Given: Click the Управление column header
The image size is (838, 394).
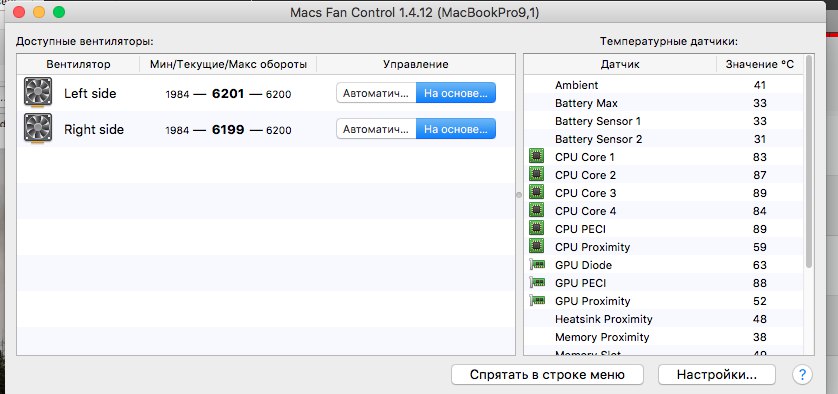Looking at the screenshot, I should (x=416, y=65).
